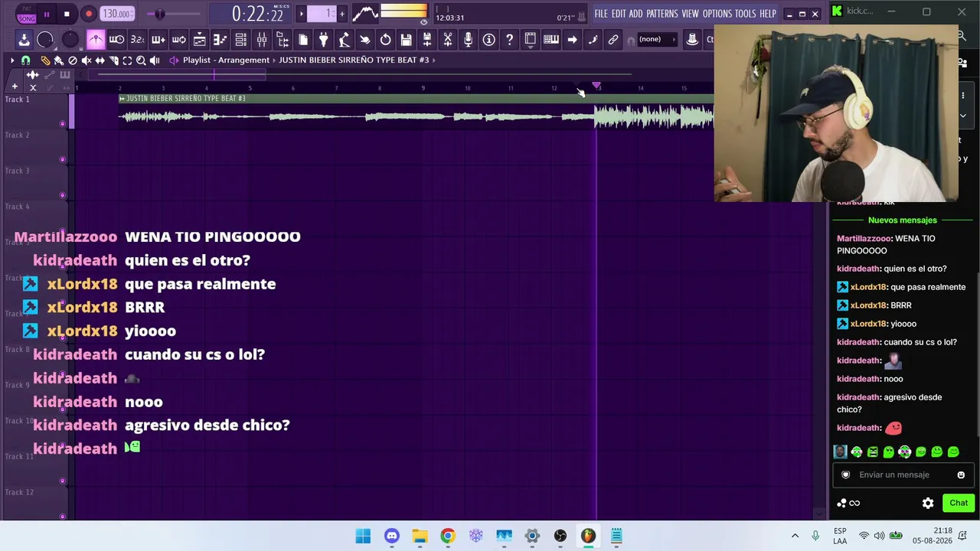Screen dimensions: 980x551
Task: Click the oscilloscope waveform display
Action: (365, 13)
